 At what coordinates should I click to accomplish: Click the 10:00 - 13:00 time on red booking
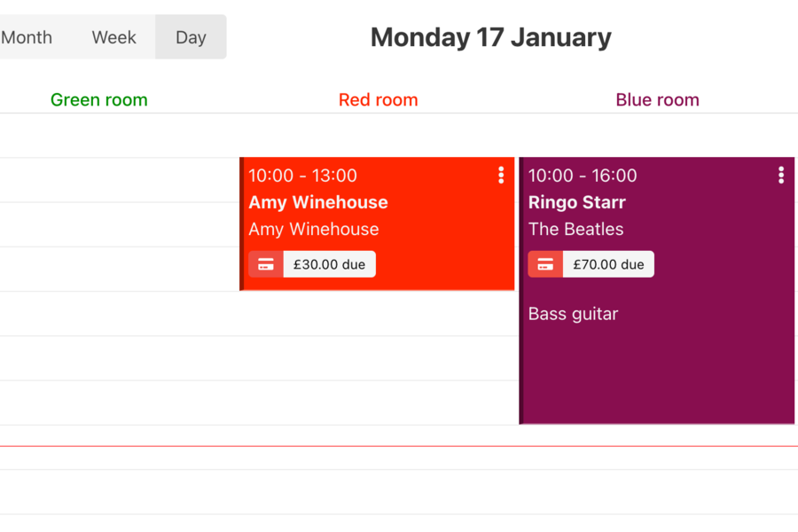coord(303,176)
